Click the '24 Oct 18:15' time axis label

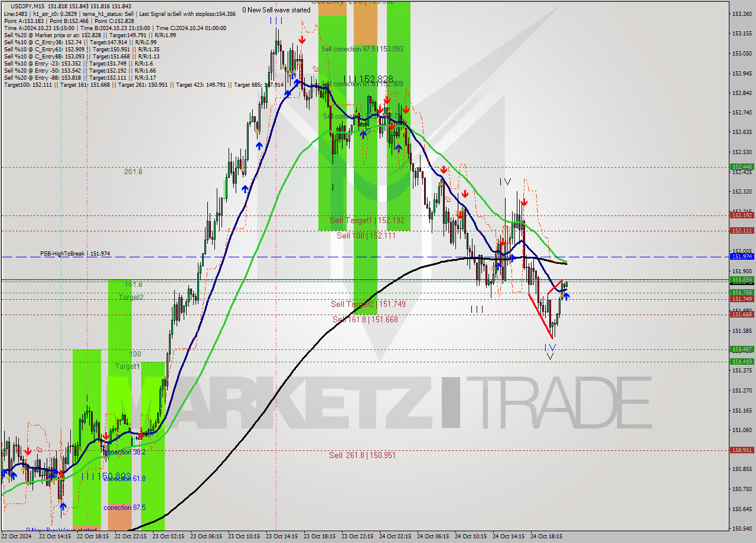[546, 537]
